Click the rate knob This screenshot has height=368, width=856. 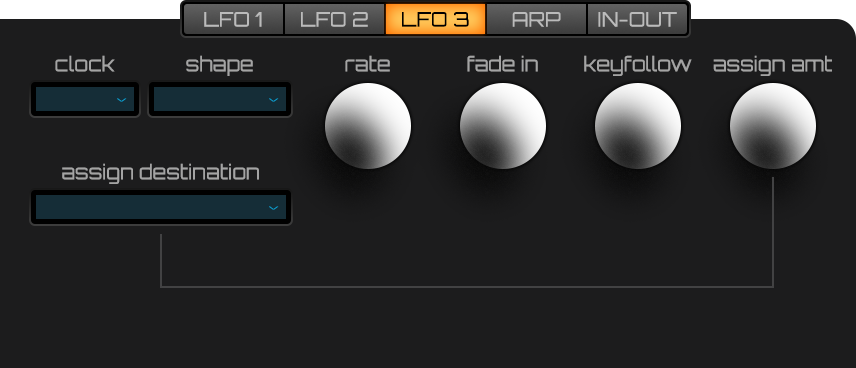tap(368, 126)
